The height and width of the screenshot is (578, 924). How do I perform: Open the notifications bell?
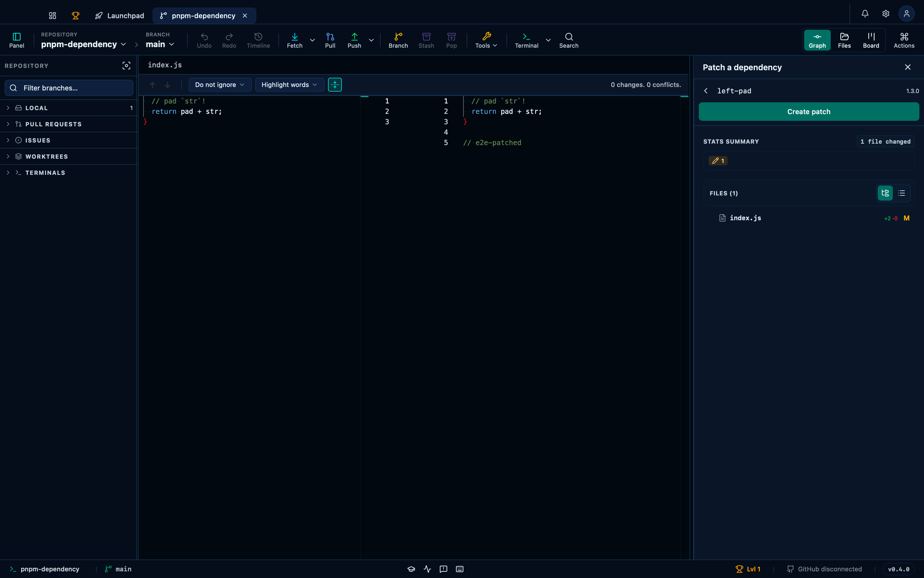[x=865, y=14]
